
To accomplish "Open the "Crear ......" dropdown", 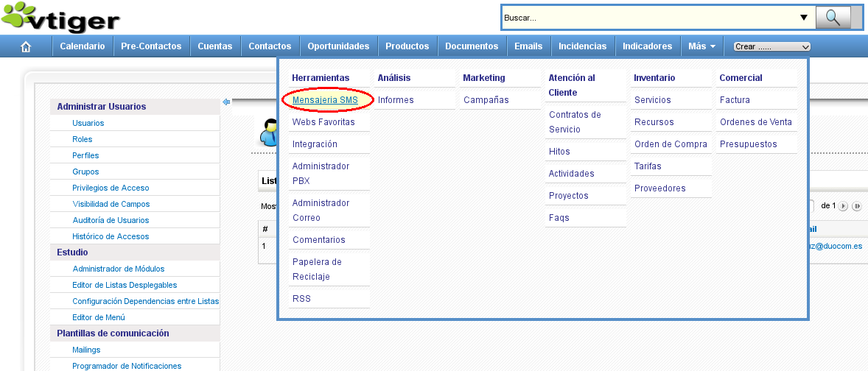I will pyautogui.click(x=771, y=46).
